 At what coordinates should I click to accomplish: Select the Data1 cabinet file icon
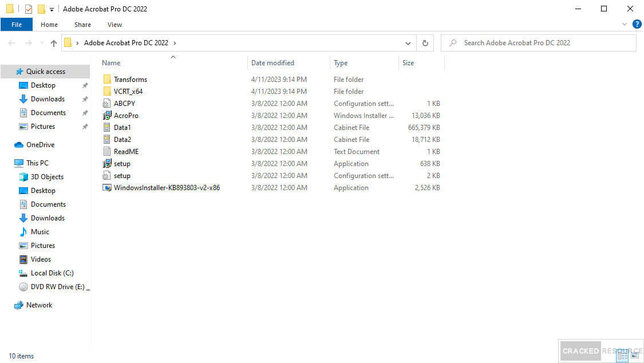(107, 127)
